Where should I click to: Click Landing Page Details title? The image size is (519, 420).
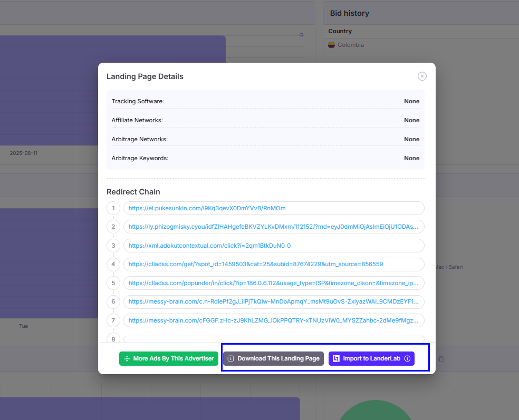click(145, 76)
